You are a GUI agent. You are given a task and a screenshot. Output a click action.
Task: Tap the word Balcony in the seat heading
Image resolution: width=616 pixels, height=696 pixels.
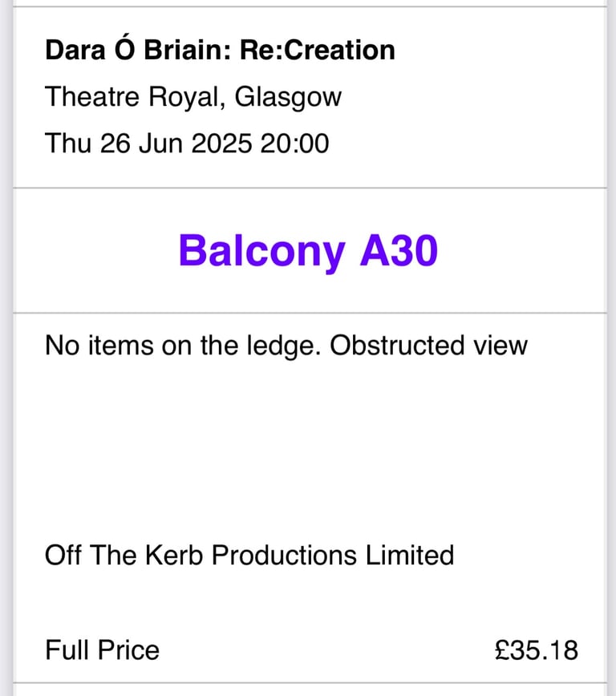pos(262,252)
